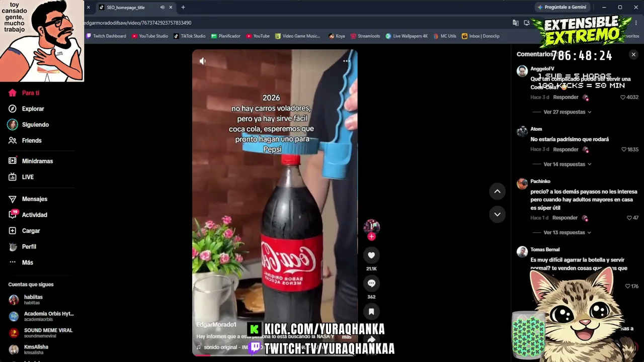Open TikTok Studio bookmark
This screenshot has width=644, height=362.
tap(190, 36)
